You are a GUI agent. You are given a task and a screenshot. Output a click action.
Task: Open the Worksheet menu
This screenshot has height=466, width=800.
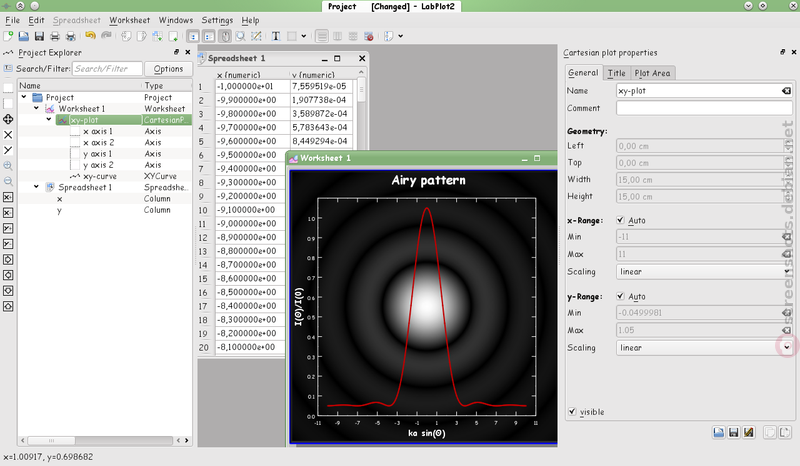click(130, 20)
